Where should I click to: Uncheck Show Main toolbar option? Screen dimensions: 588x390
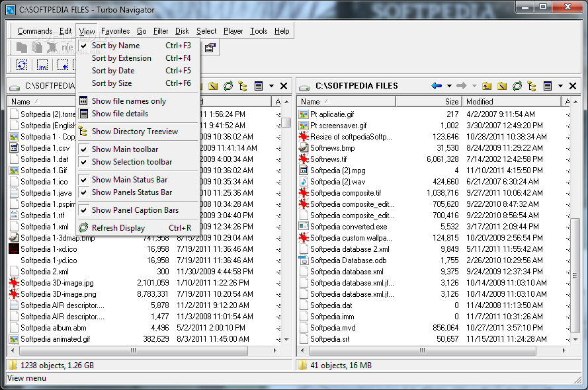[138, 149]
